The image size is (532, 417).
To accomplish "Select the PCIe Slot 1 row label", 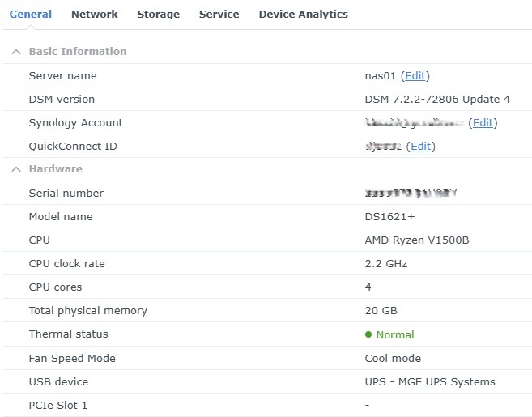I will click(x=57, y=405).
